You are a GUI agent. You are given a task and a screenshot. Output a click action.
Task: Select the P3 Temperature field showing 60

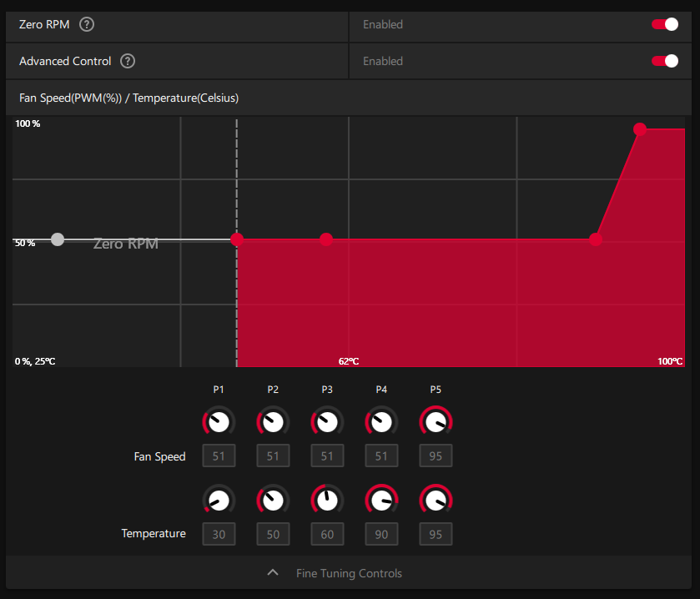[x=327, y=534]
